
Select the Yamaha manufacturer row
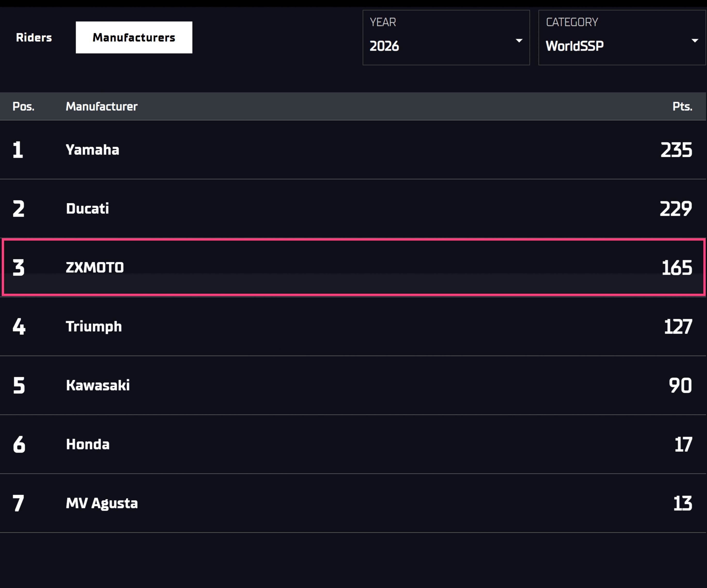click(353, 150)
